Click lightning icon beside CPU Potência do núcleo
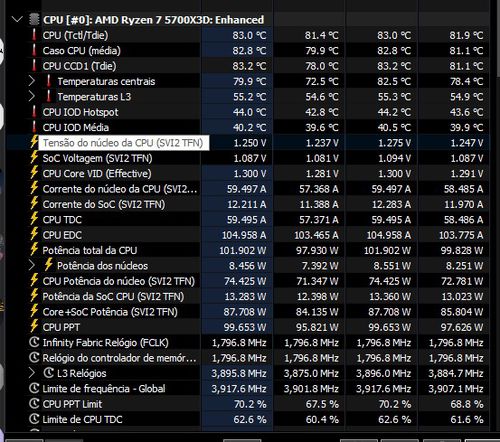This screenshot has width=500, height=442. point(34,280)
